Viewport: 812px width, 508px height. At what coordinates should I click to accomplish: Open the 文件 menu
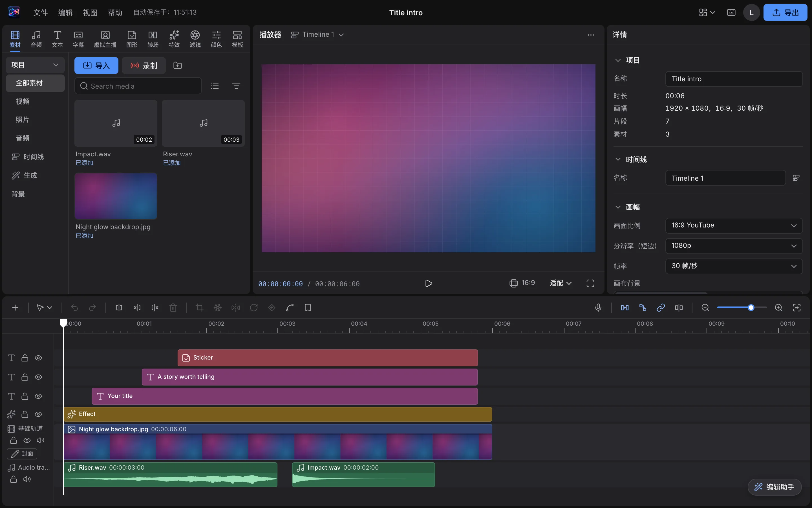40,12
